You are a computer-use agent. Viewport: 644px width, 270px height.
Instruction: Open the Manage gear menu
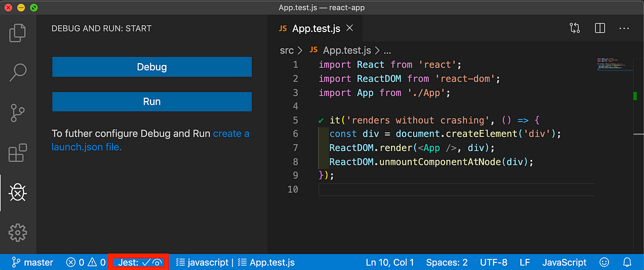[x=17, y=233]
